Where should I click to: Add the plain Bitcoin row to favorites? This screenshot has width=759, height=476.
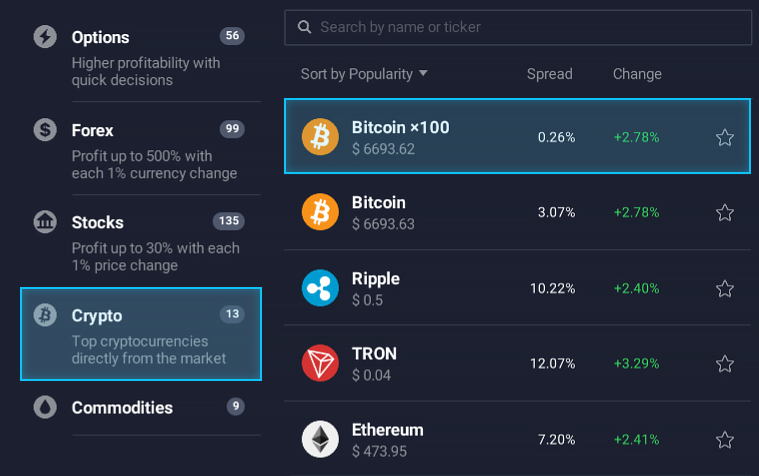pyautogui.click(x=725, y=212)
